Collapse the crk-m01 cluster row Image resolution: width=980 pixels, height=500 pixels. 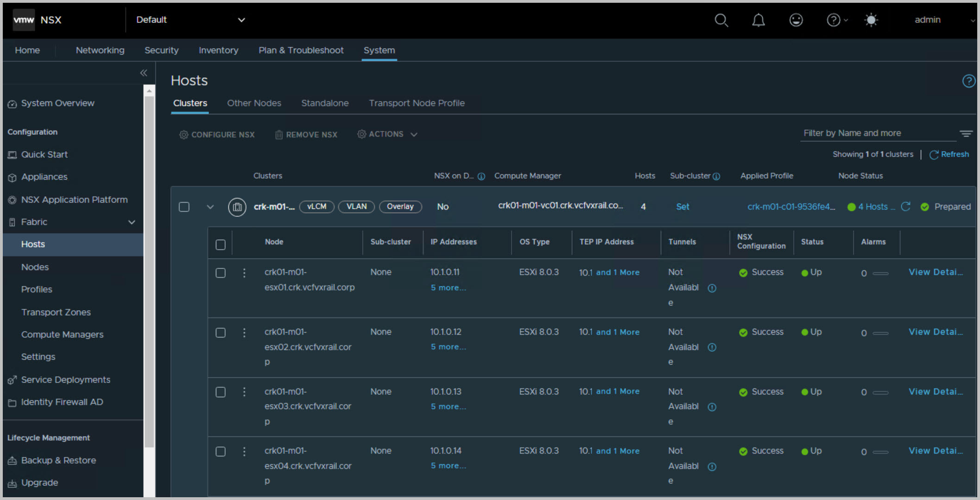[210, 207]
